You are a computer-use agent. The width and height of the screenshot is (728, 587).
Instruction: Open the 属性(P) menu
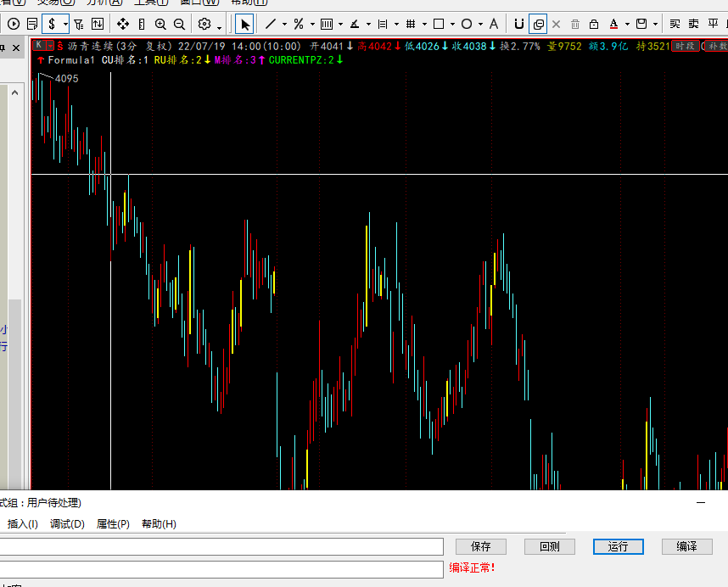tap(113, 524)
